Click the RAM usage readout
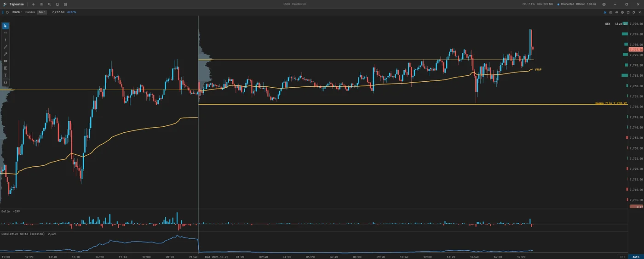The image size is (644, 259). coord(545,4)
